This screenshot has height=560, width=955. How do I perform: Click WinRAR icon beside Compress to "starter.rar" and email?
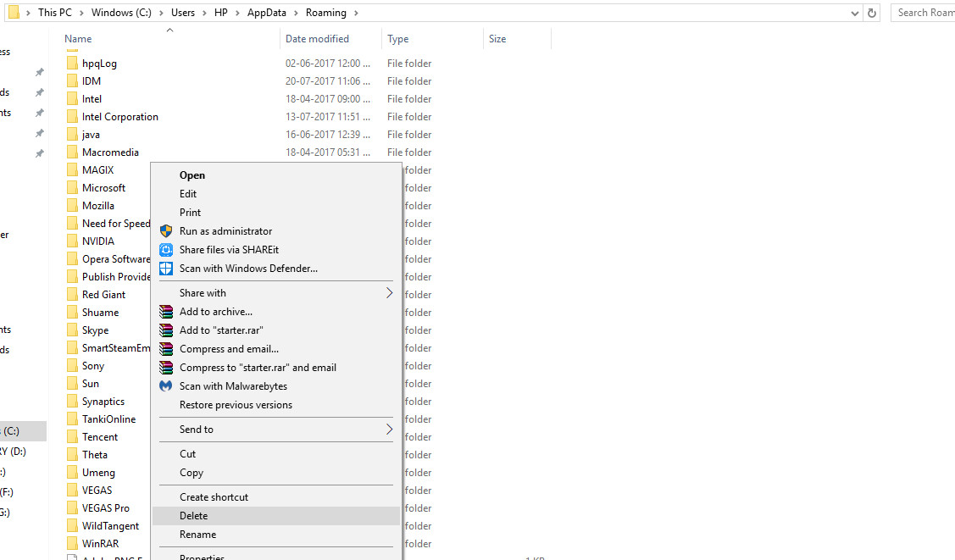(166, 368)
